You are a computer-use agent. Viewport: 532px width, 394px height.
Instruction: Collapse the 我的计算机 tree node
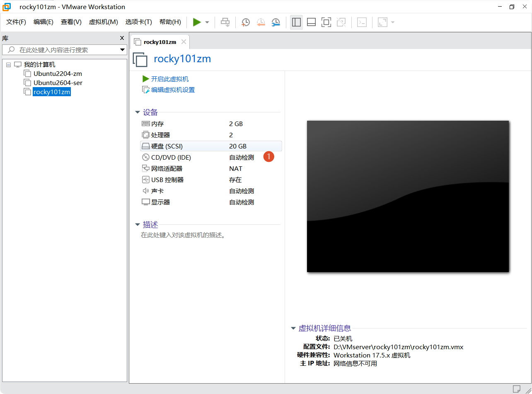(8, 65)
